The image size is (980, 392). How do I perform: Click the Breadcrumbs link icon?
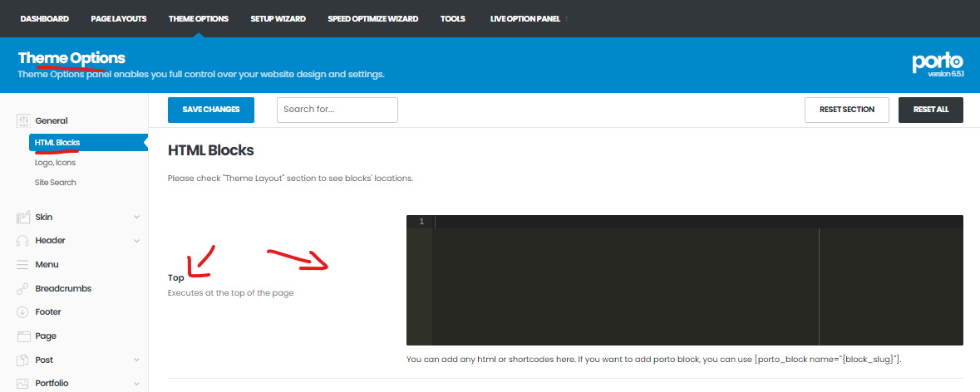point(23,289)
